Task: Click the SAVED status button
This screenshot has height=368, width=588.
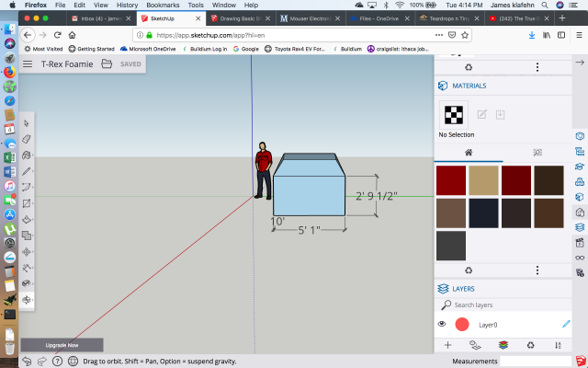Action: [130, 64]
